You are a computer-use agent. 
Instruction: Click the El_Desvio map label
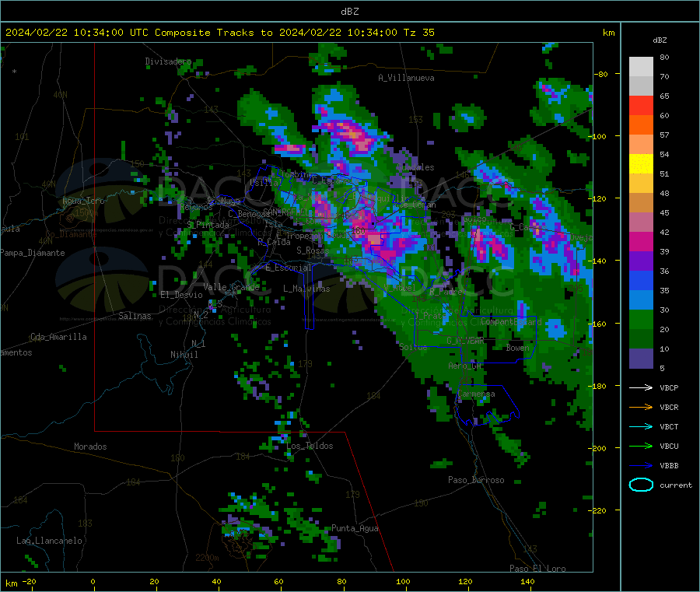click(181, 295)
